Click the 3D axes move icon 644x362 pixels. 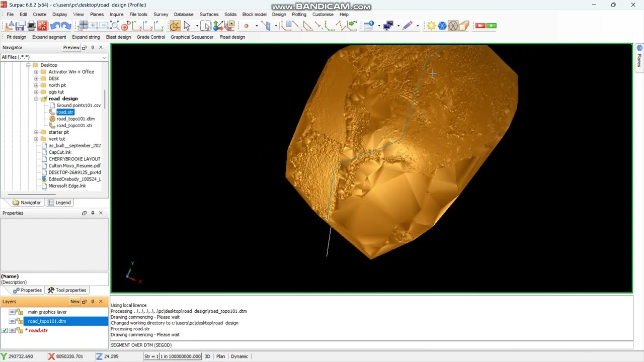(x=218, y=26)
